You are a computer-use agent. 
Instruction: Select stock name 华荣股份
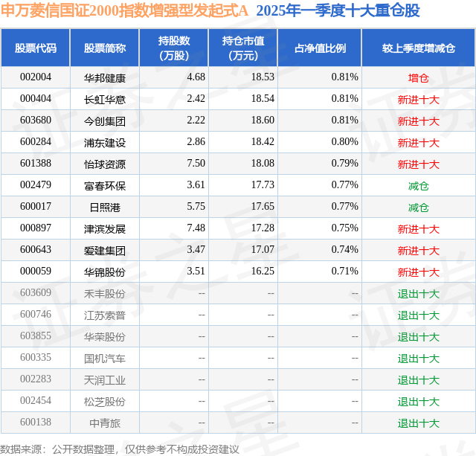click(x=105, y=337)
